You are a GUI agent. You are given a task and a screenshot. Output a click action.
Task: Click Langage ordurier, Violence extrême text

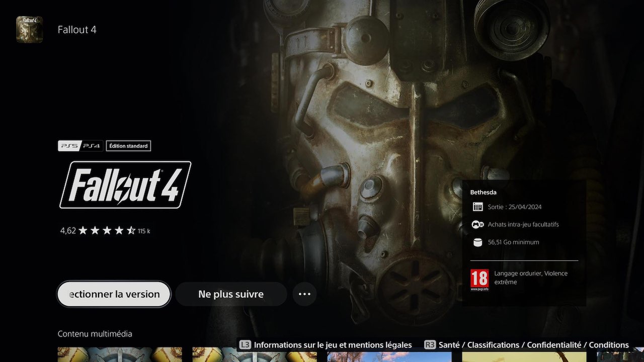(531, 278)
